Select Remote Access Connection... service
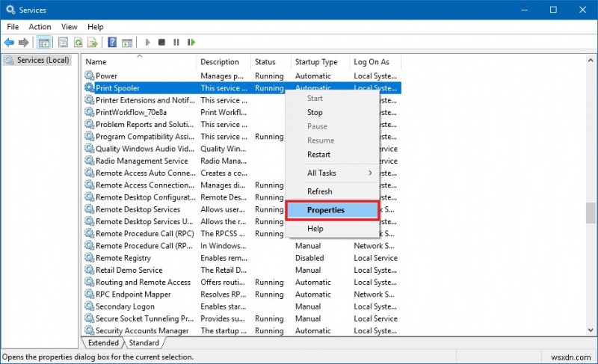 click(145, 185)
